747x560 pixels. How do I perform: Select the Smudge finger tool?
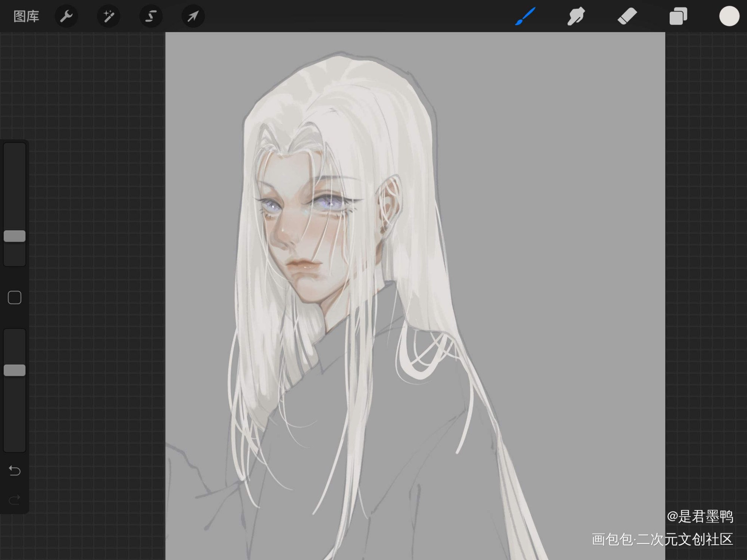pos(576,16)
